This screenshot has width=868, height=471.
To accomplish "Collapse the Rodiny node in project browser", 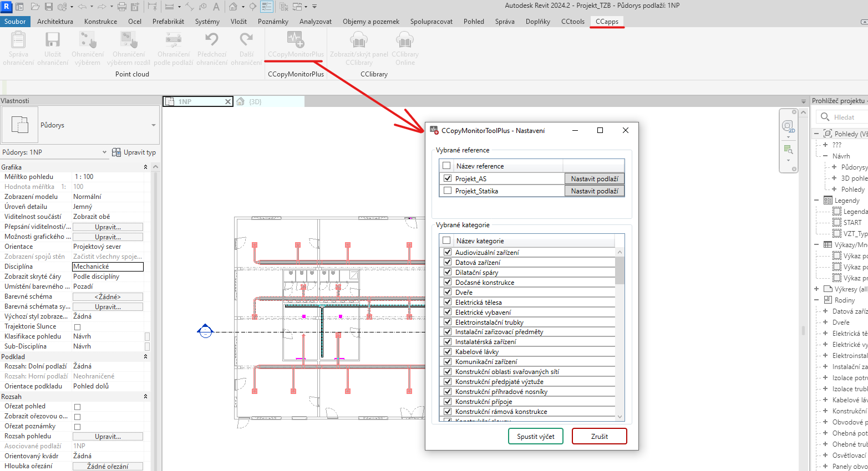I will (816, 300).
